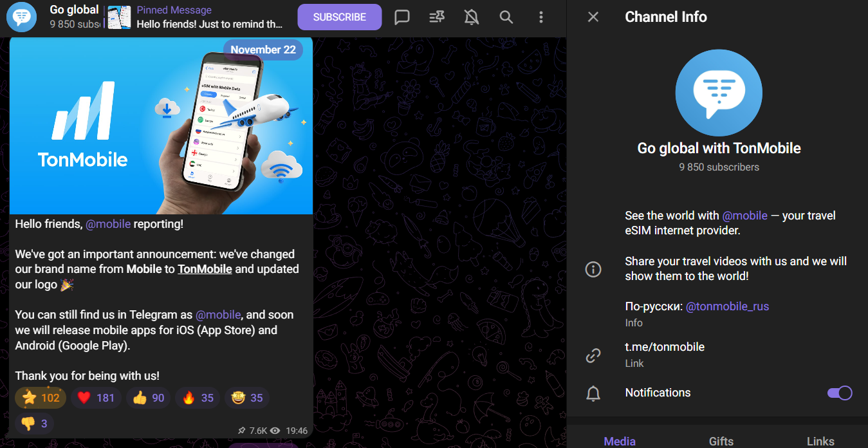The width and height of the screenshot is (868, 448).
Task: Search in the channel with magnifier
Action: click(506, 17)
